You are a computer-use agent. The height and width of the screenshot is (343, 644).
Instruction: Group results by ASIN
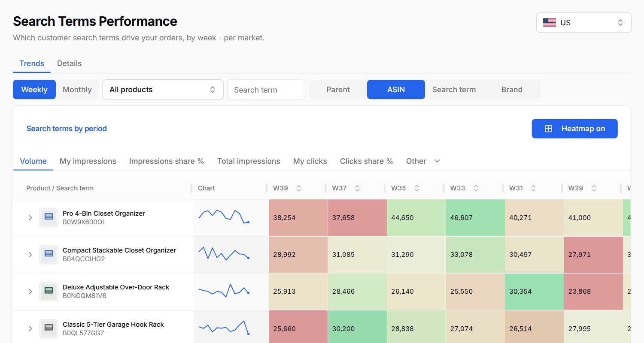396,90
